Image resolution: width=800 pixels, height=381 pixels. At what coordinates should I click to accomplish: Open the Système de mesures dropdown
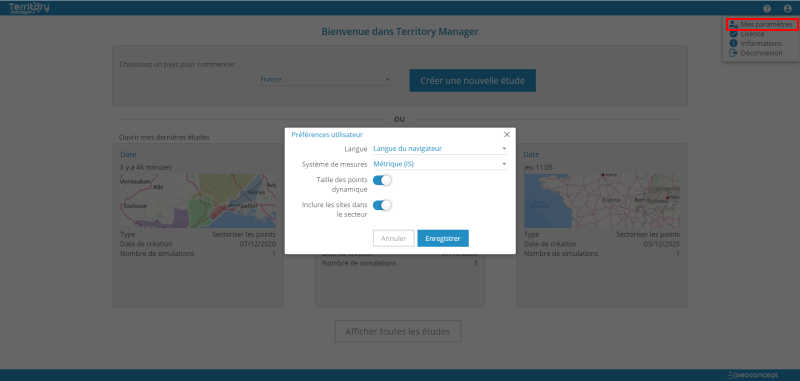[440, 164]
